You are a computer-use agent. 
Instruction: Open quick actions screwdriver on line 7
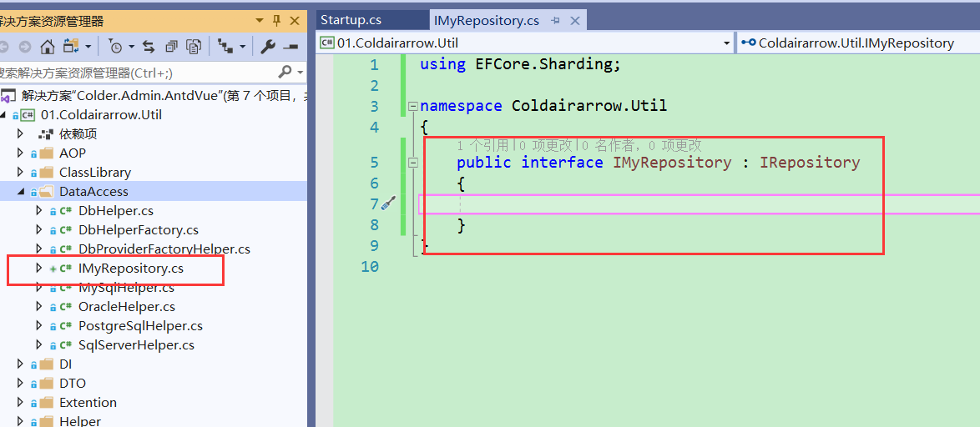coord(389,203)
